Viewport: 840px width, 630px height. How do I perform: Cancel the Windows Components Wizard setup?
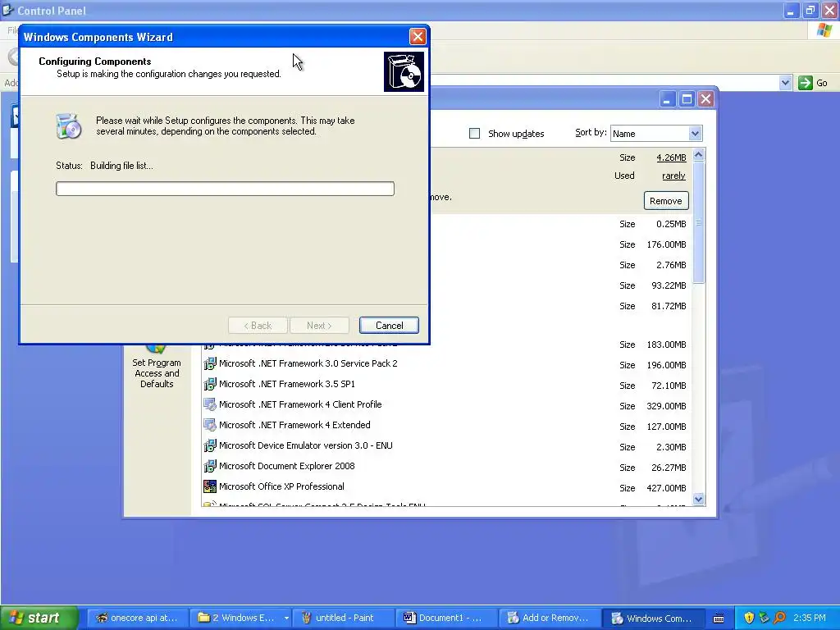pyautogui.click(x=389, y=325)
